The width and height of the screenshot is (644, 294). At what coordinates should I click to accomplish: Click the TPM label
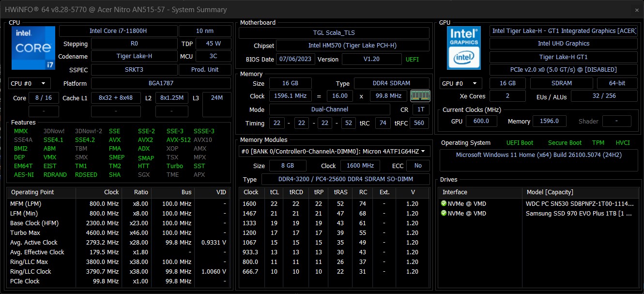598,143
